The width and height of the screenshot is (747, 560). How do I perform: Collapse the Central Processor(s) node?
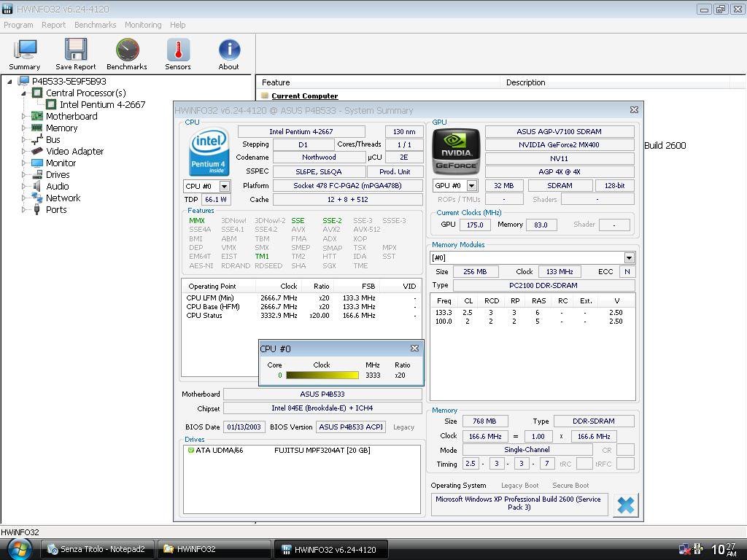click(23, 93)
